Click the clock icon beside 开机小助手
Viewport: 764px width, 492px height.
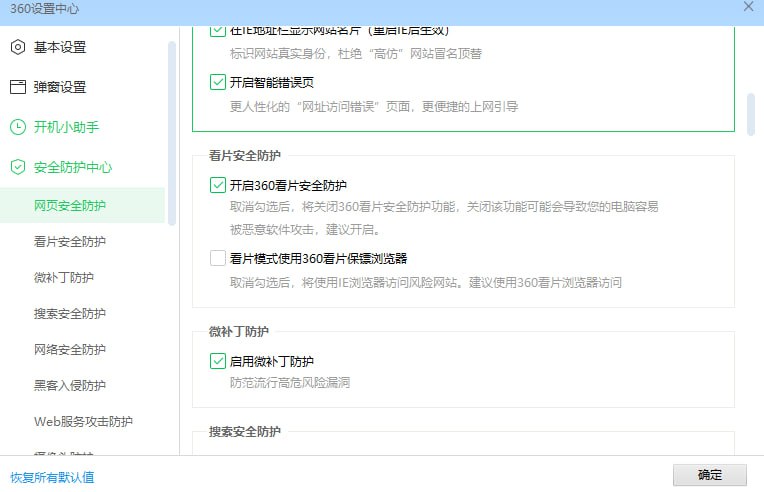tap(18, 127)
